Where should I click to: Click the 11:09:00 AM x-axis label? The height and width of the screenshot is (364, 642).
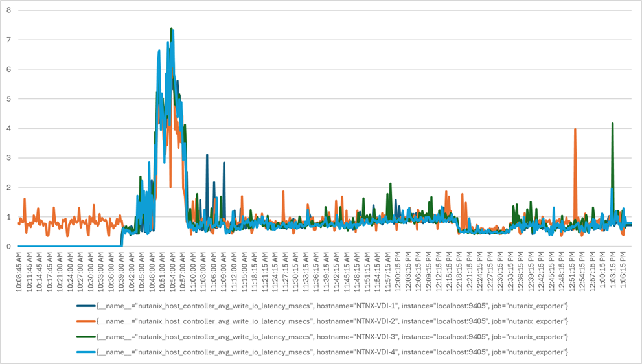[224, 271]
